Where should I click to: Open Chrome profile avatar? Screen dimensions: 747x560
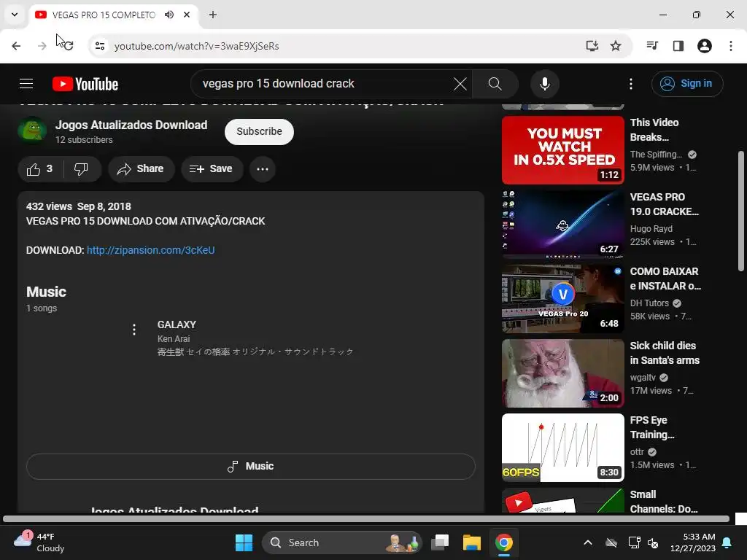[x=705, y=46]
